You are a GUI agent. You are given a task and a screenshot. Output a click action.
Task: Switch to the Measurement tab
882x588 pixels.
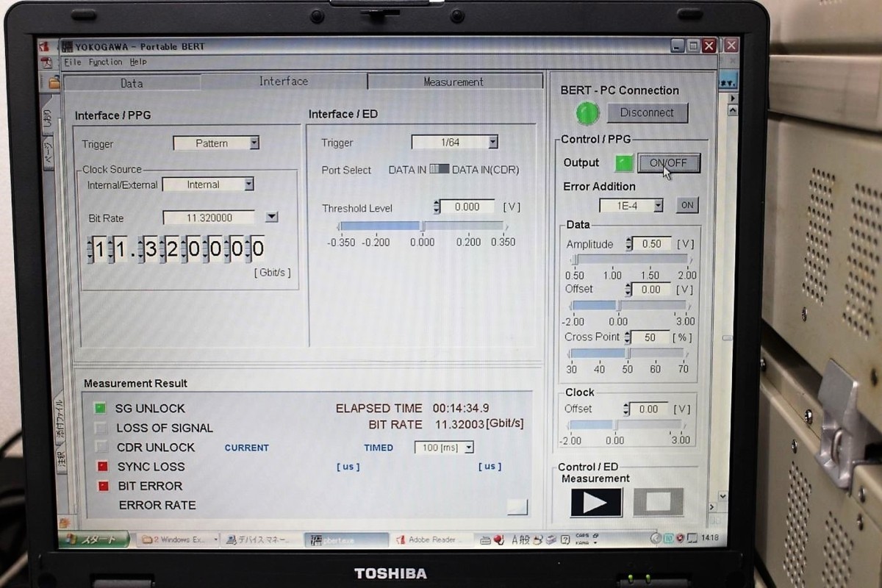[453, 82]
